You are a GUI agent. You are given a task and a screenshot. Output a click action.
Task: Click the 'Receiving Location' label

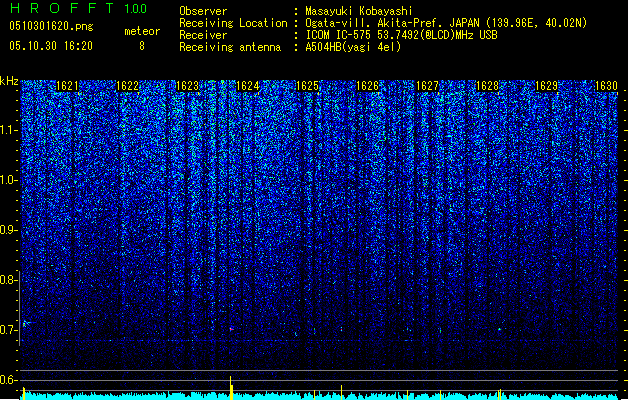[233, 23]
